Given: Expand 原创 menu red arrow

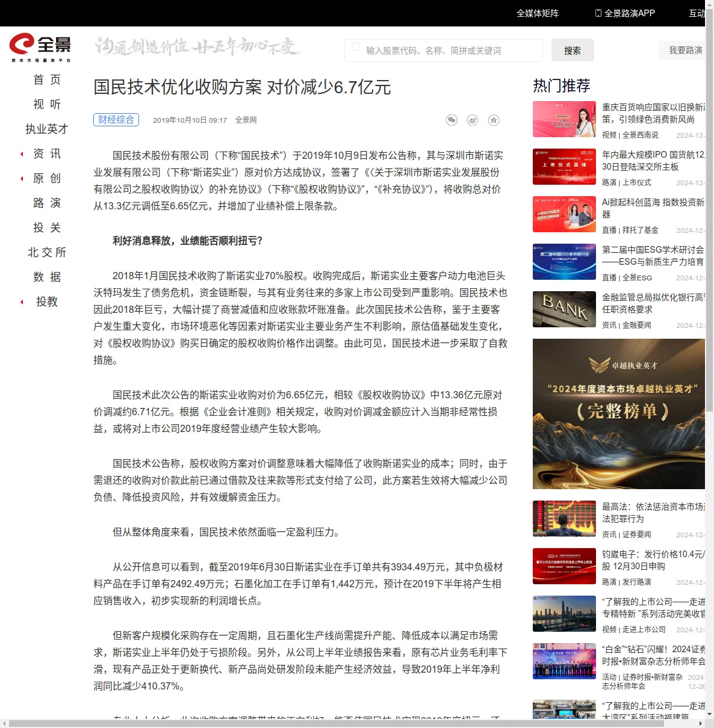Looking at the screenshot, I should tap(22, 179).
